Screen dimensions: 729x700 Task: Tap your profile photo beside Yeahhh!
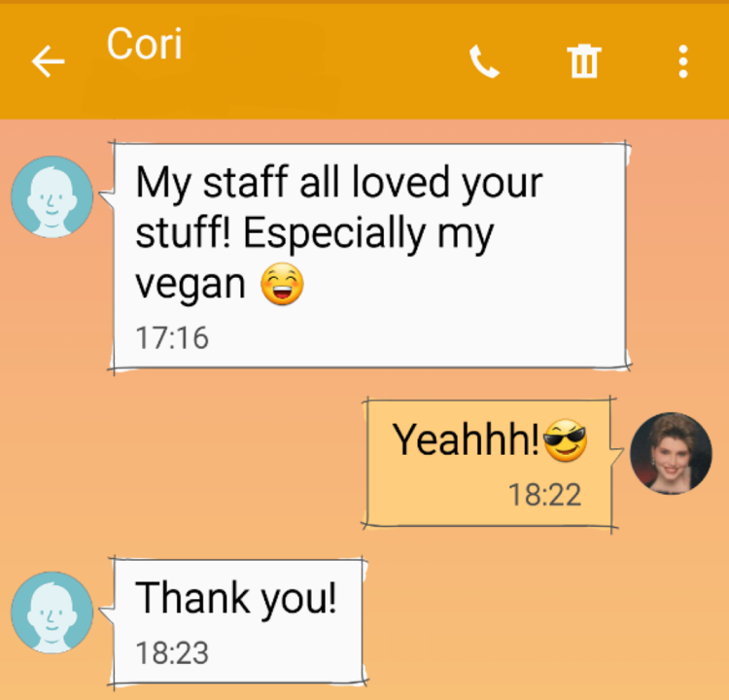(671, 453)
